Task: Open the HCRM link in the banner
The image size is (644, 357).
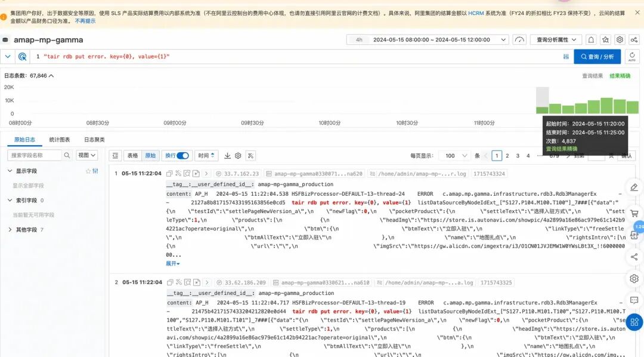Action: pyautogui.click(x=476, y=13)
